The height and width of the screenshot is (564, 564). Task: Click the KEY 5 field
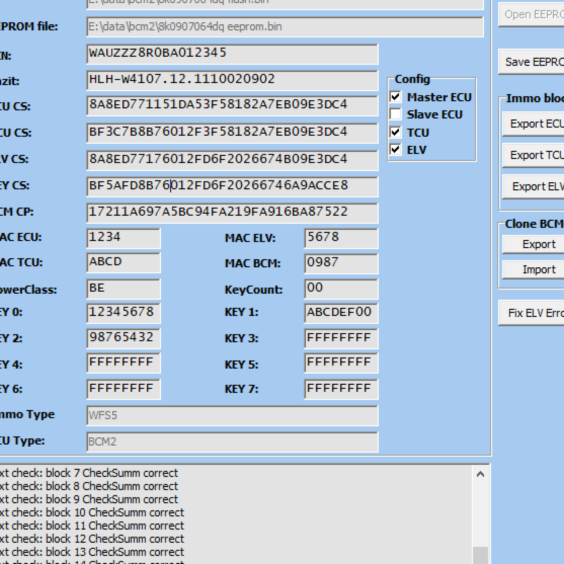(x=341, y=363)
